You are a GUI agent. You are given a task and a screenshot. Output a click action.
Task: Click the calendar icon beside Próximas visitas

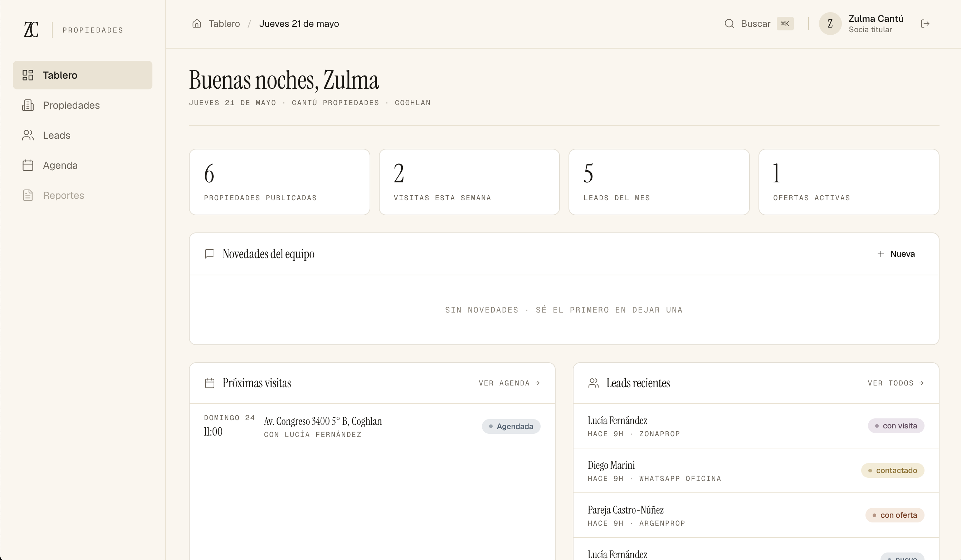[x=209, y=383]
